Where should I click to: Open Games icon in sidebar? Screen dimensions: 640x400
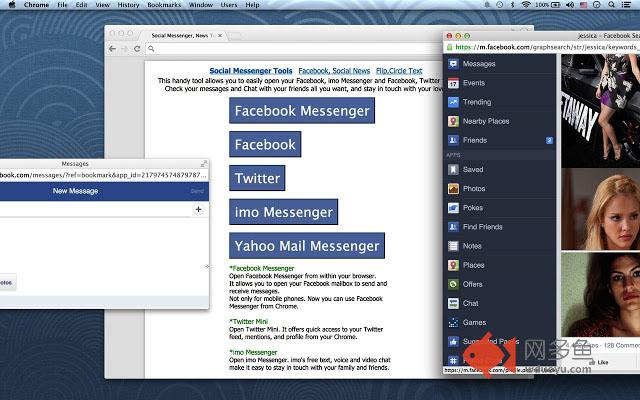453,322
